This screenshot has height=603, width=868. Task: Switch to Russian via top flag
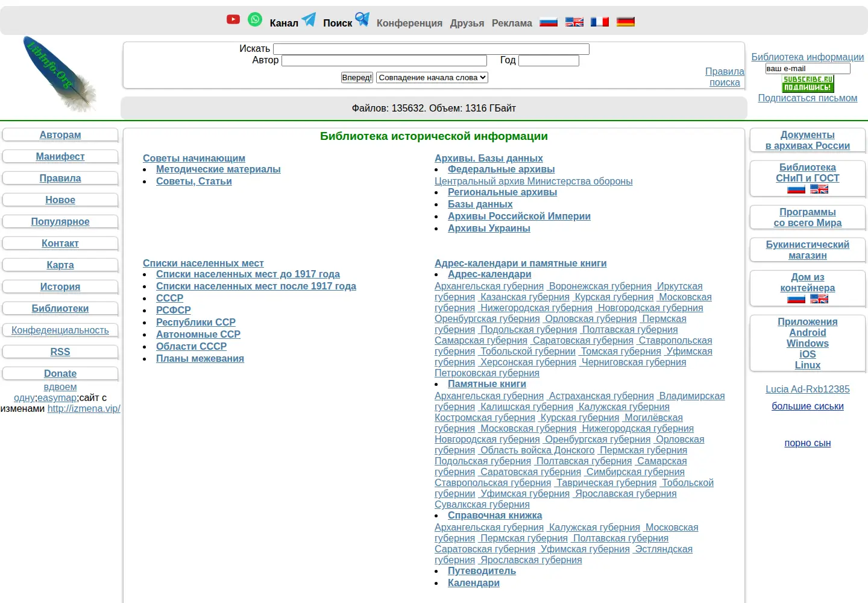pyautogui.click(x=549, y=22)
